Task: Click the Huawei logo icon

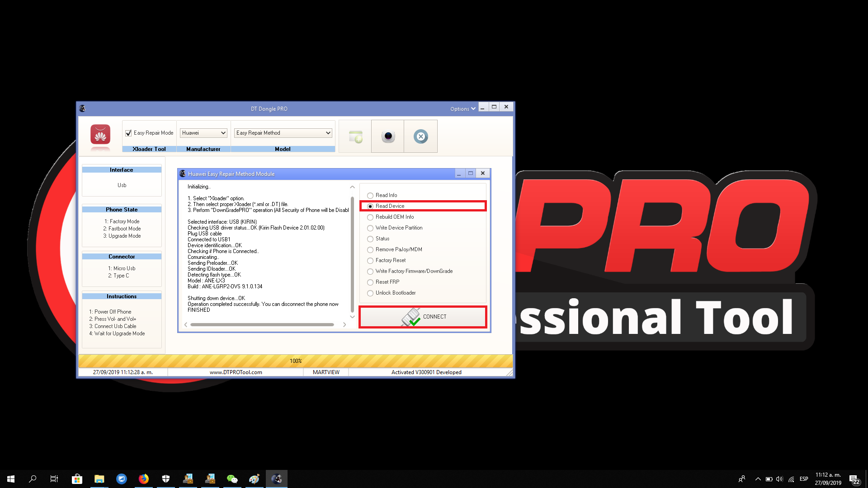Action: [100, 135]
